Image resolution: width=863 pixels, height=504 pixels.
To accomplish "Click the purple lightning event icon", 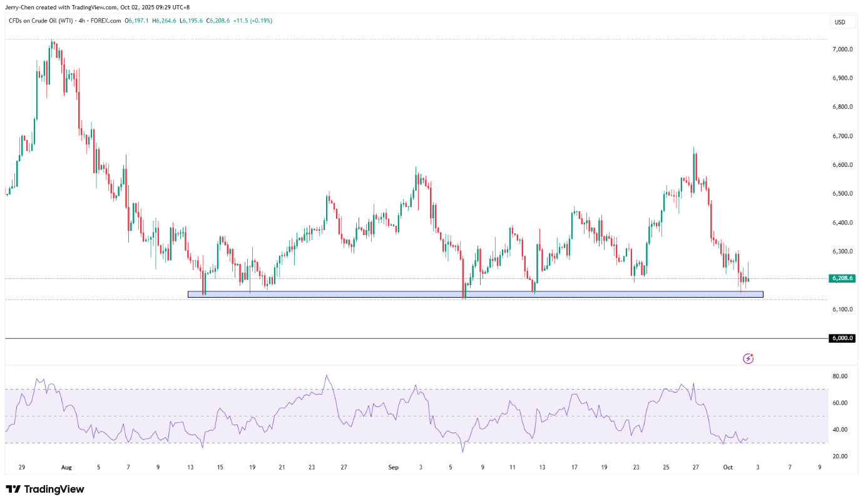I will coord(748,358).
